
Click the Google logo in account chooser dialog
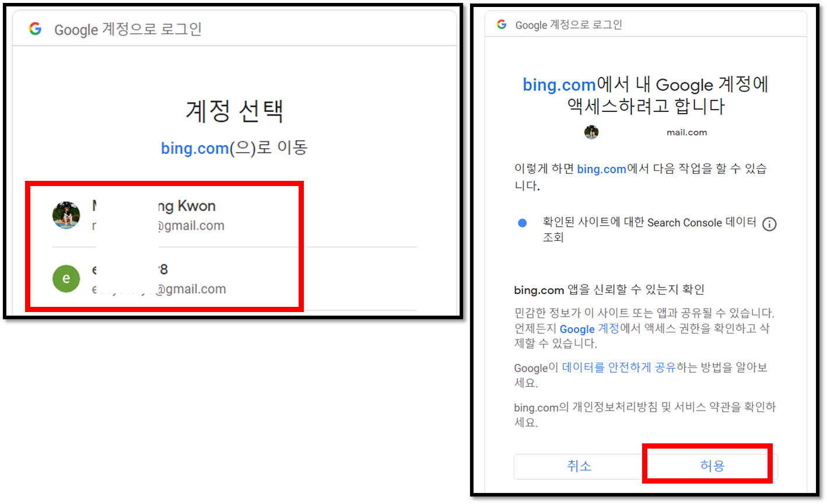[36, 29]
